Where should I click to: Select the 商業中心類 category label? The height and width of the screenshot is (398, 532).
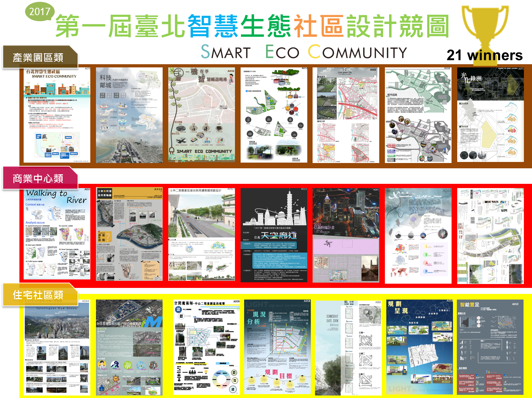[39, 179]
